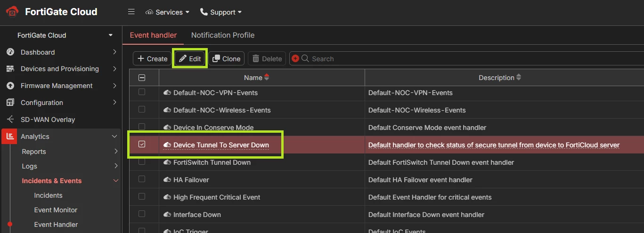Click the cloud icon beside Default-NOC-VPN-Events
644x233 pixels.
[167, 93]
